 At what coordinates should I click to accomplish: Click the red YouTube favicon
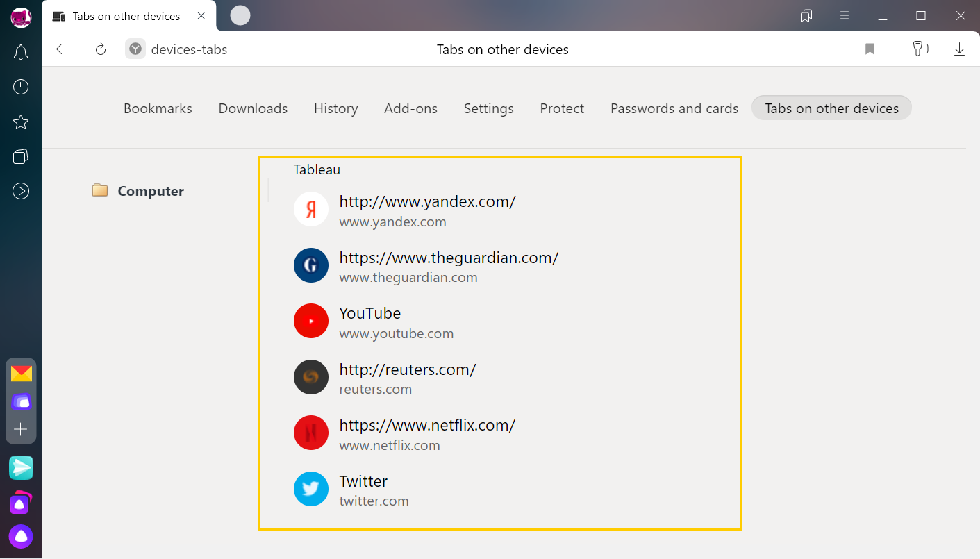pyautogui.click(x=311, y=321)
